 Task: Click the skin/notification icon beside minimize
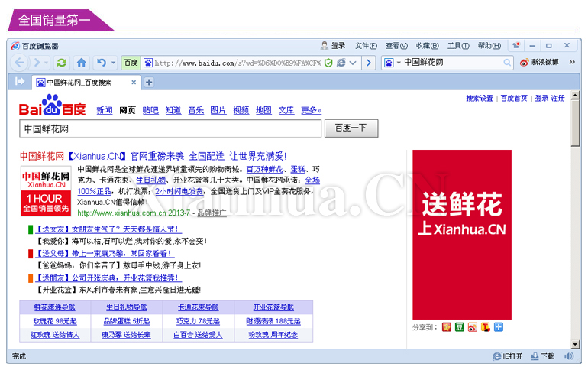(516, 45)
